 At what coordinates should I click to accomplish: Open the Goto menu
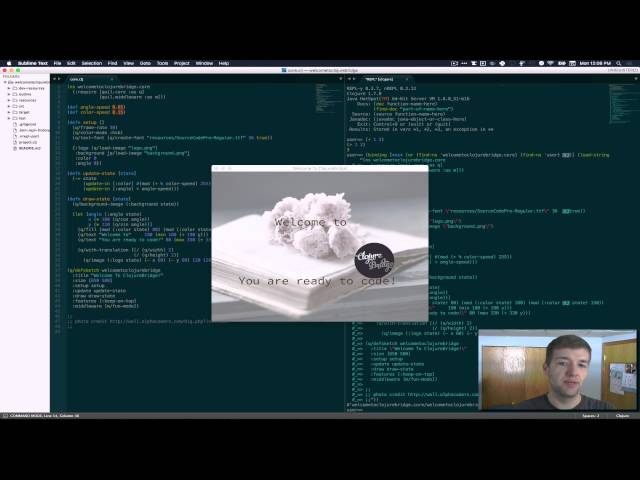coord(145,63)
